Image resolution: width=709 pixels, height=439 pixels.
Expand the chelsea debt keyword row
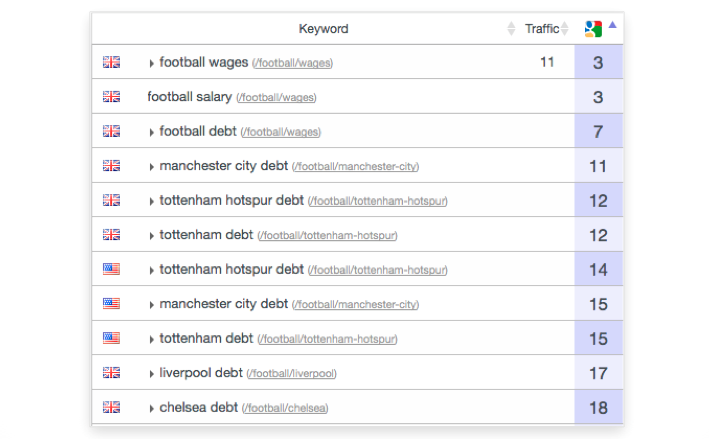pos(151,409)
